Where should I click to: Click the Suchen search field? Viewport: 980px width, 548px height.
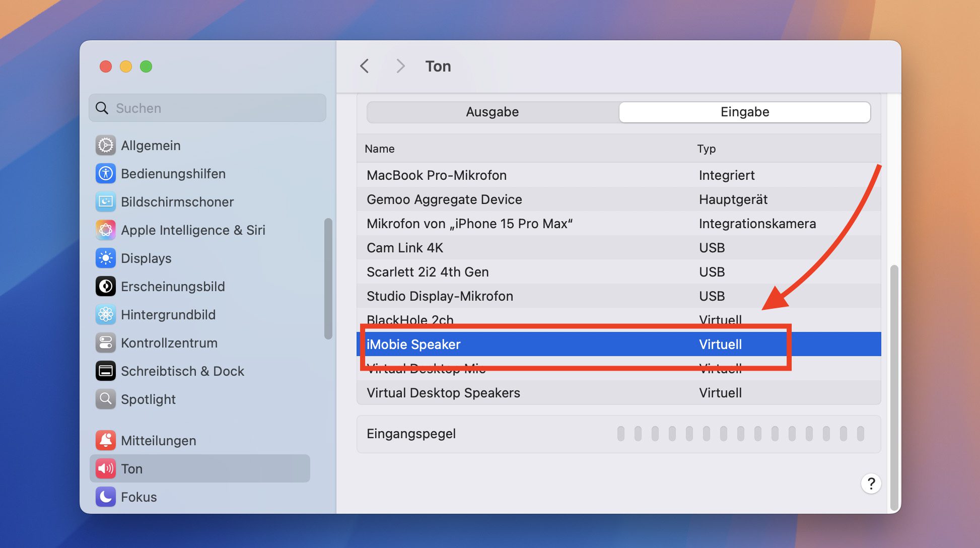click(x=207, y=108)
